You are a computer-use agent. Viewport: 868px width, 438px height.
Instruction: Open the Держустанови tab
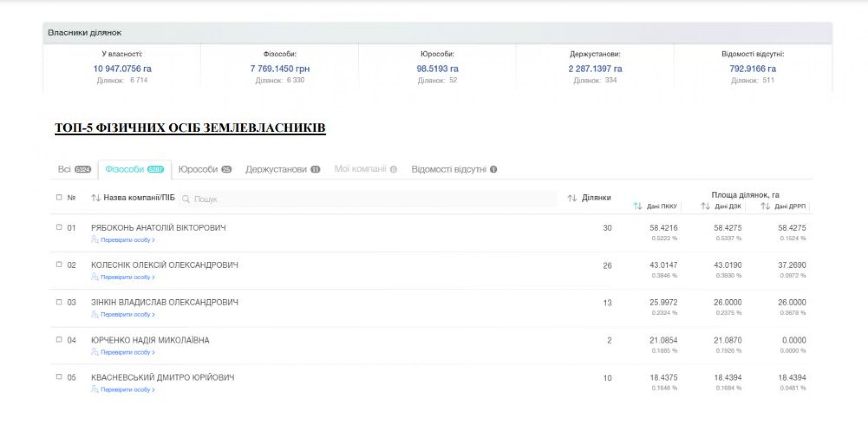[282, 170]
